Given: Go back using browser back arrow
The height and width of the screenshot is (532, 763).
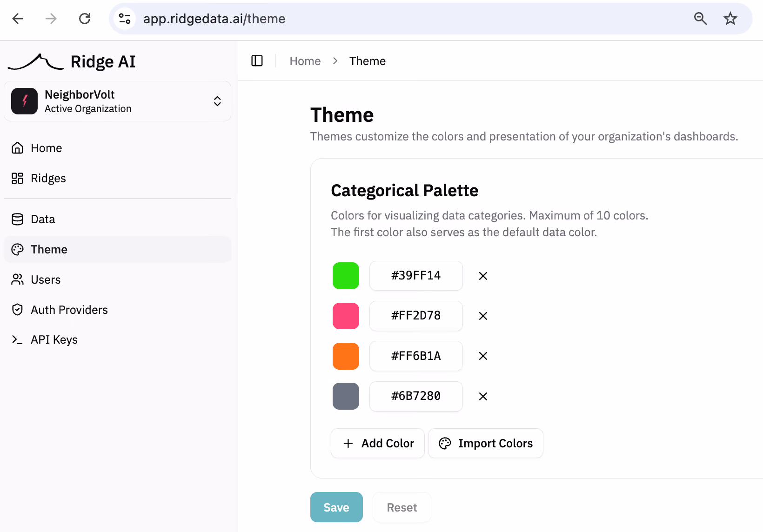Looking at the screenshot, I should (18, 19).
